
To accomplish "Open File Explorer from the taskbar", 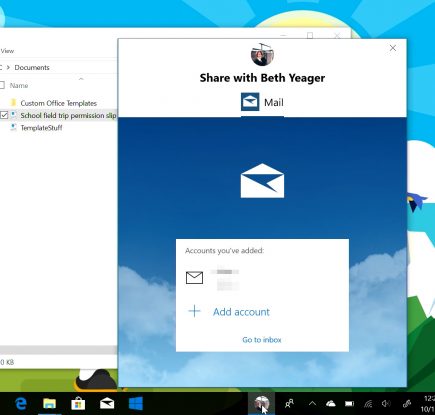I will (x=50, y=404).
